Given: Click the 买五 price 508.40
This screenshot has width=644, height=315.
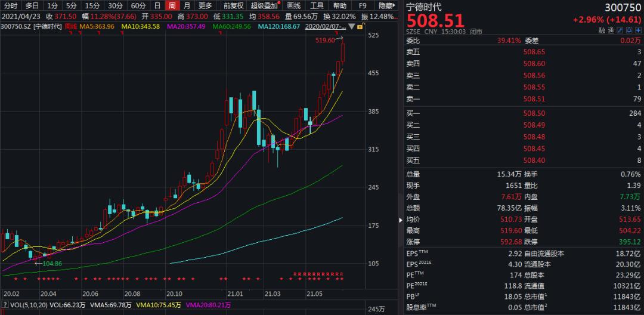Looking at the screenshot, I should pyautogui.click(x=534, y=160).
